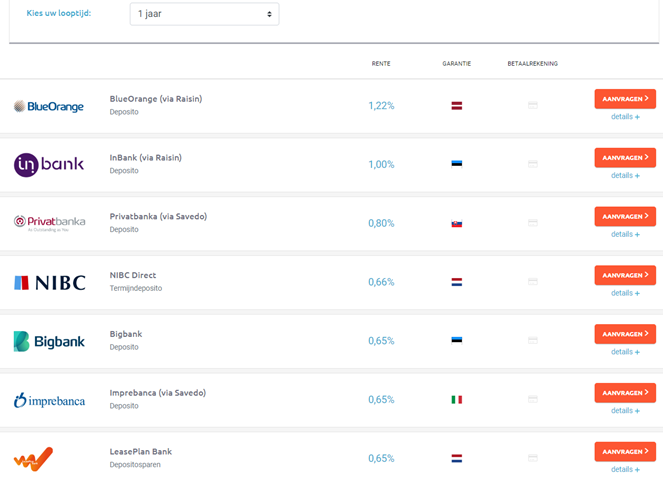Expand details for InBank
663x482 pixels.
tap(625, 175)
